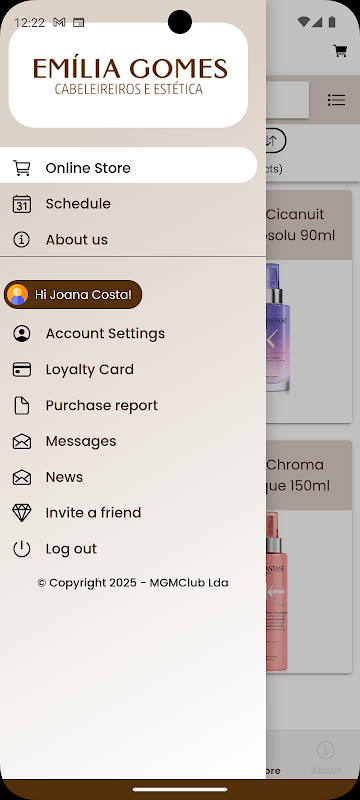Tap the Log out power icon
The image size is (360, 800).
click(21, 548)
